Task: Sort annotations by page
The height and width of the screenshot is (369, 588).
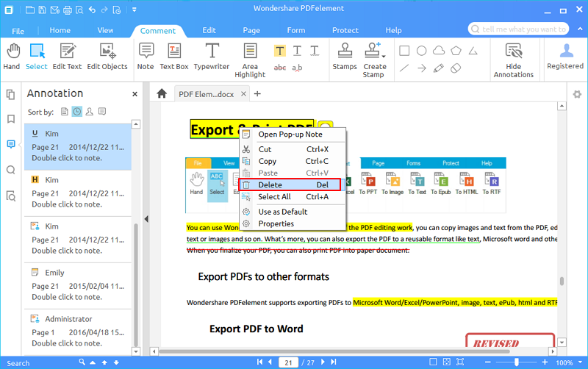Action: click(x=65, y=112)
